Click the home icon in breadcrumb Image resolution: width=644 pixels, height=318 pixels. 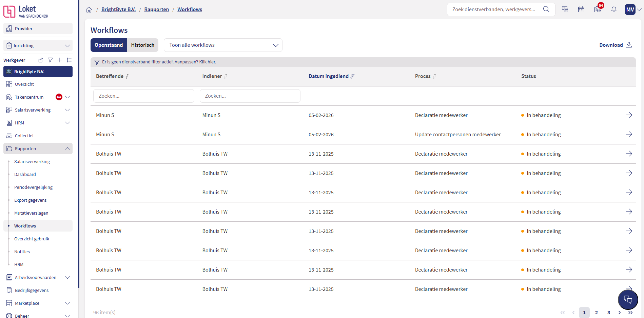[x=89, y=9]
